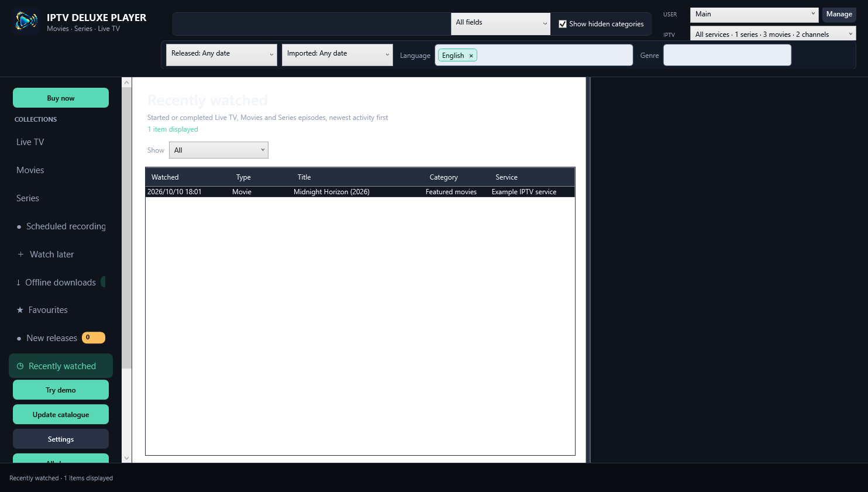Open the Released: Any date dropdown
868x492 pixels.
[x=222, y=55]
